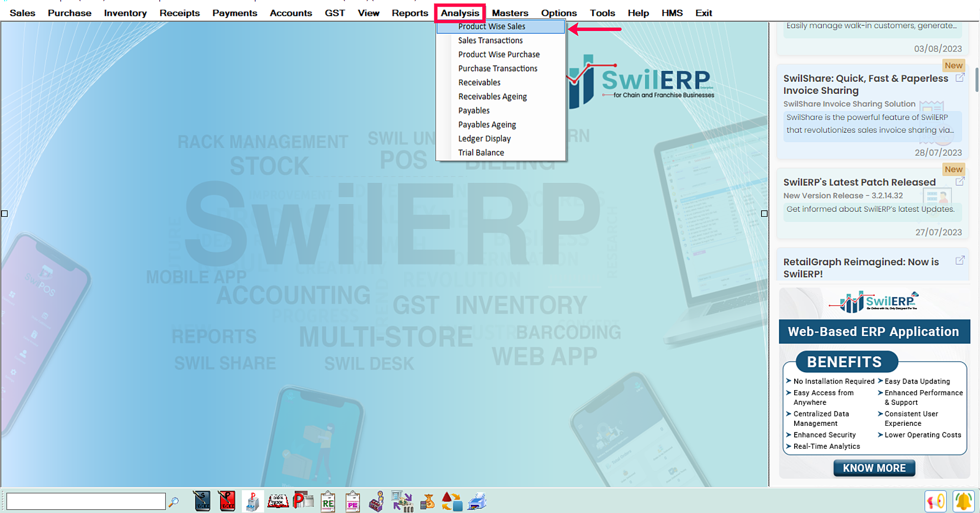Open Ledger Display from Analysis menu

point(501,139)
